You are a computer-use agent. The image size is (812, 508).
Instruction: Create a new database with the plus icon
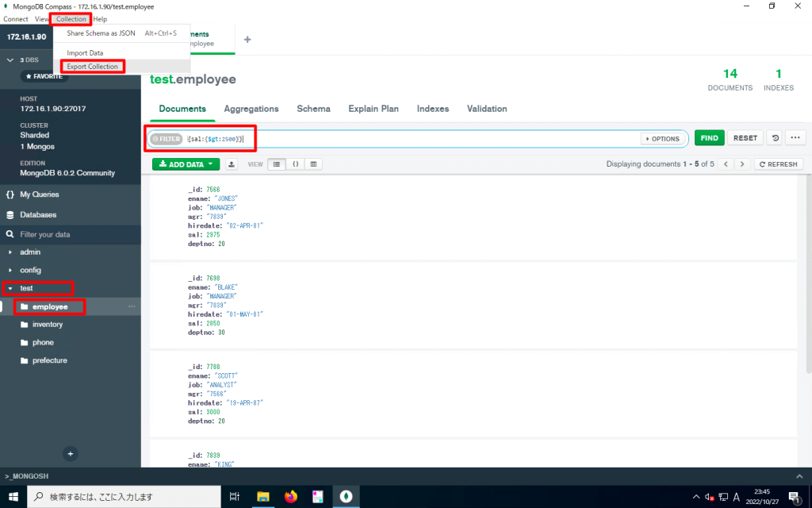(x=70, y=453)
